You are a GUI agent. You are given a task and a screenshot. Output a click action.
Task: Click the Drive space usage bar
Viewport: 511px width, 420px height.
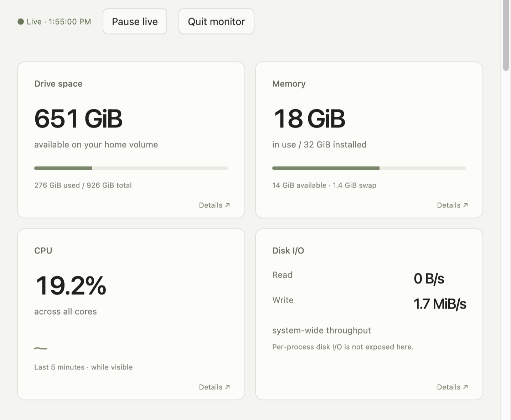131,168
